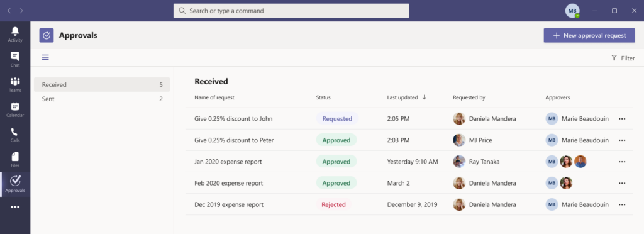Open the Calendar sidebar icon
The width and height of the screenshot is (644, 234).
point(15,109)
